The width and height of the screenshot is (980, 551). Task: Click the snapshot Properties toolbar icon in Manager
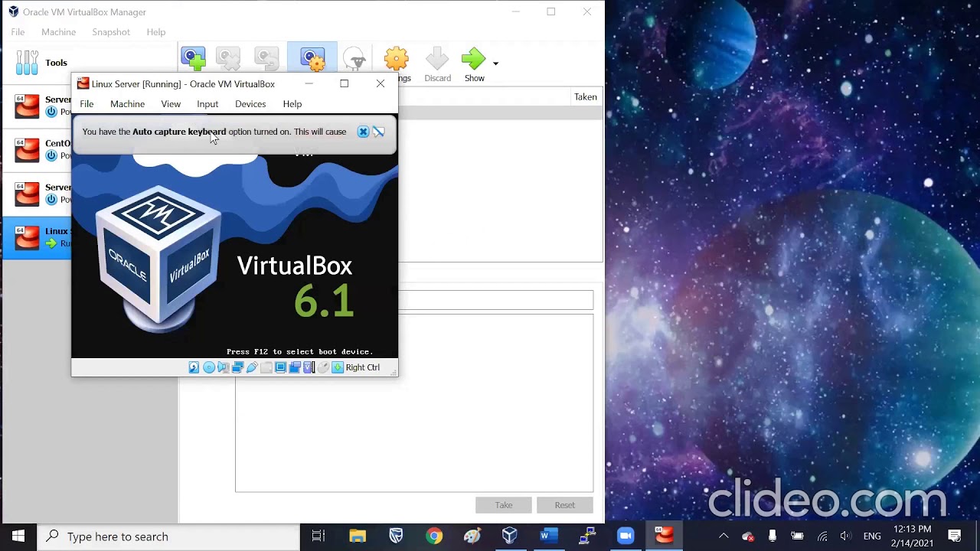[x=312, y=59]
